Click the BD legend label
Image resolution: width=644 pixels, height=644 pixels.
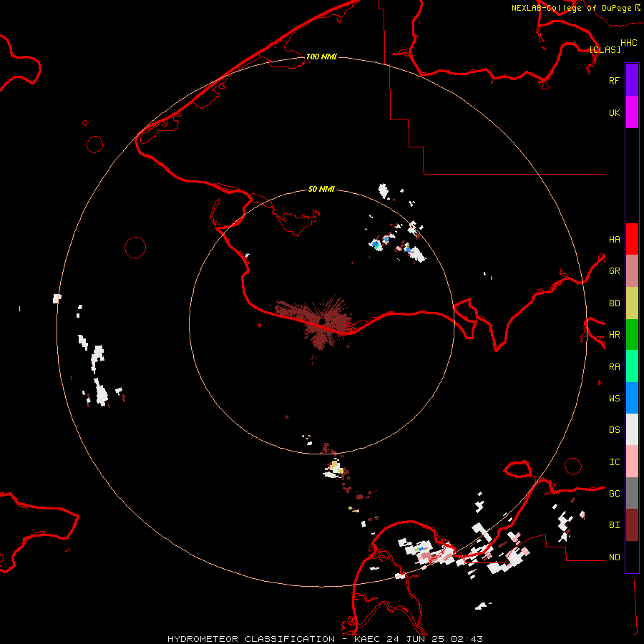(614, 303)
